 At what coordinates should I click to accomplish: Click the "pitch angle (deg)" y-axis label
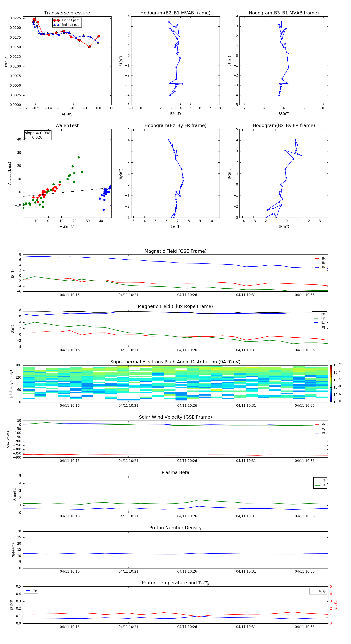point(11,383)
